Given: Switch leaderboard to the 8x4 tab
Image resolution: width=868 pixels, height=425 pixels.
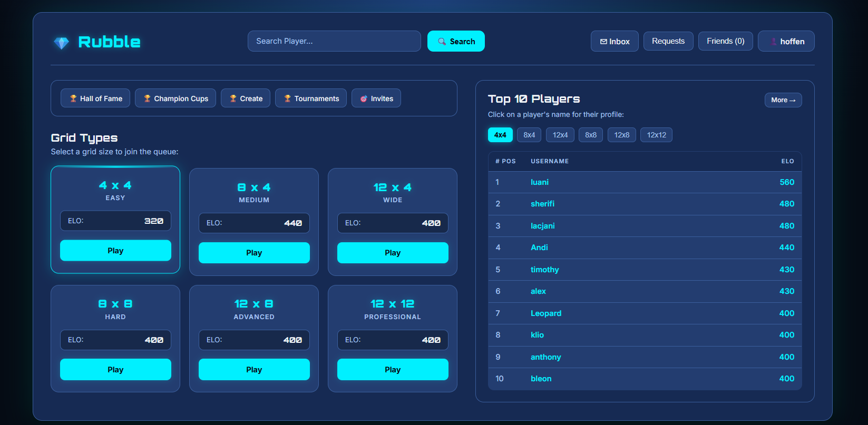Looking at the screenshot, I should click(x=529, y=135).
